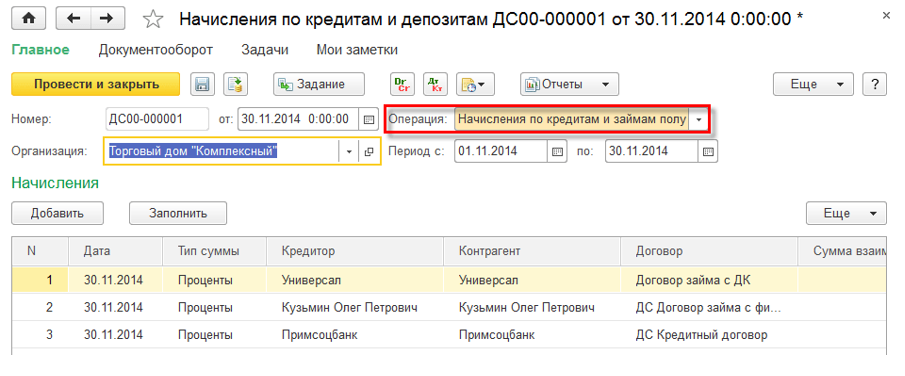
Task: Click Тип суммы column header
Action: coord(215,251)
